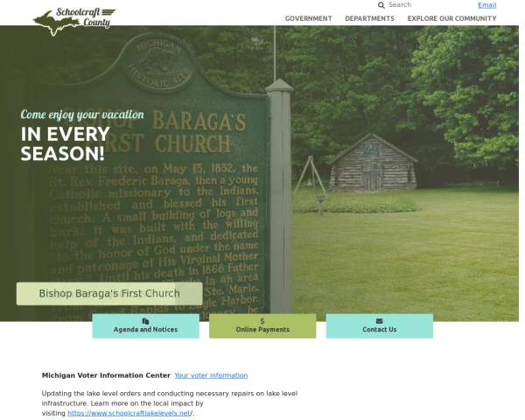Open the Government menu
The height and width of the screenshot is (420, 525).
pos(308,18)
